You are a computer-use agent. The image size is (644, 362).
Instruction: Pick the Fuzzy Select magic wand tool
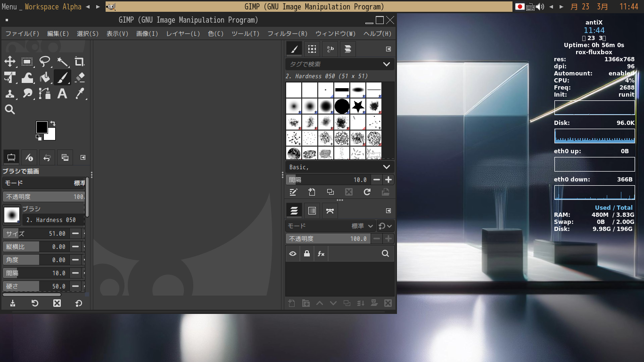[62, 62]
